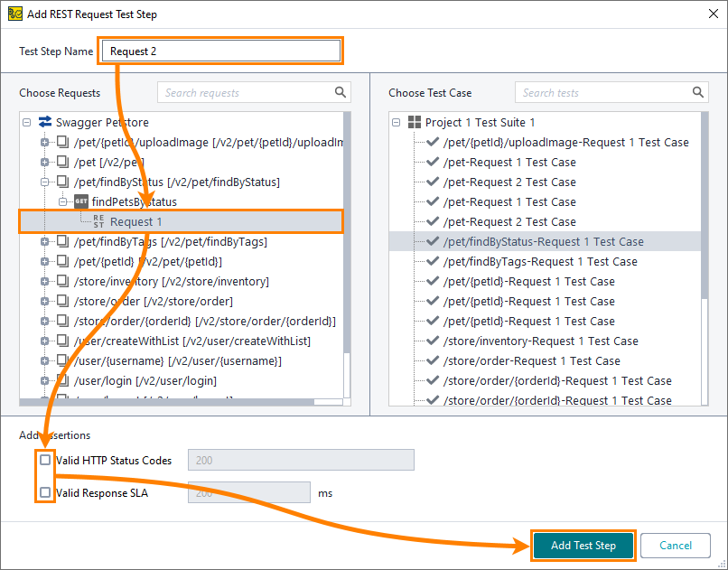Expand the /pet [/v2/pet] resource node

[44, 163]
